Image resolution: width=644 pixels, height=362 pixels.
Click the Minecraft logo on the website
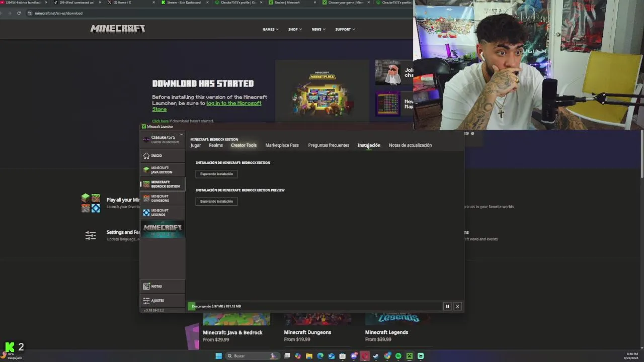pos(118,29)
